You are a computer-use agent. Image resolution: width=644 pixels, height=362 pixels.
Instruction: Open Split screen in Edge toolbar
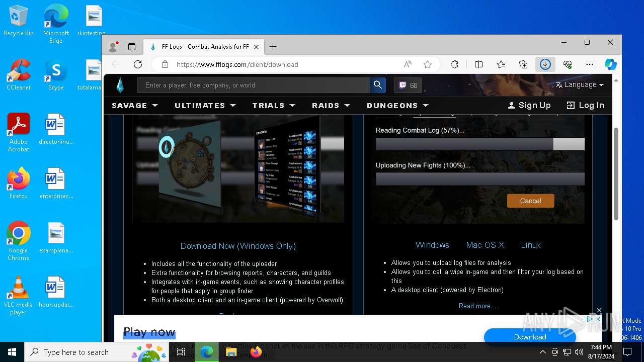[x=478, y=64]
